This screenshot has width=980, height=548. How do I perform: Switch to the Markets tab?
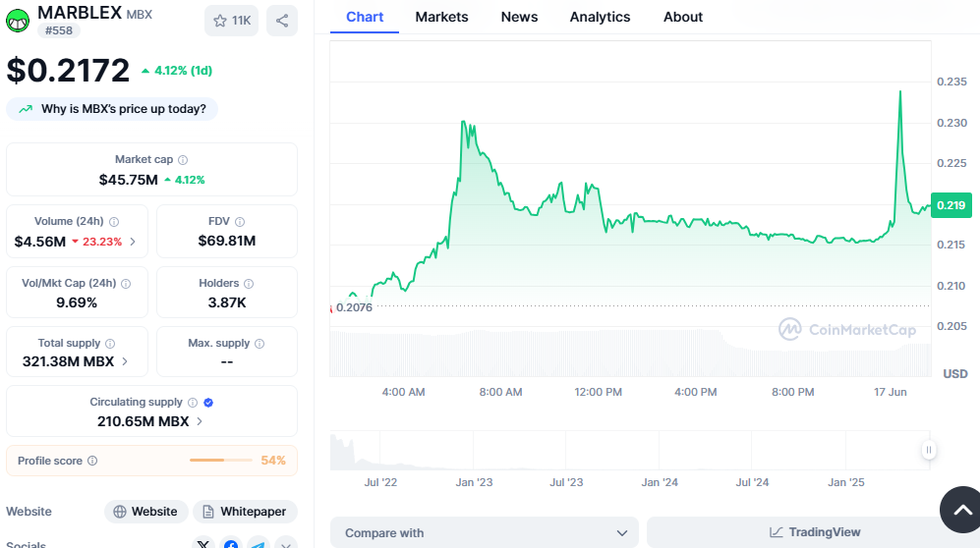point(441,17)
